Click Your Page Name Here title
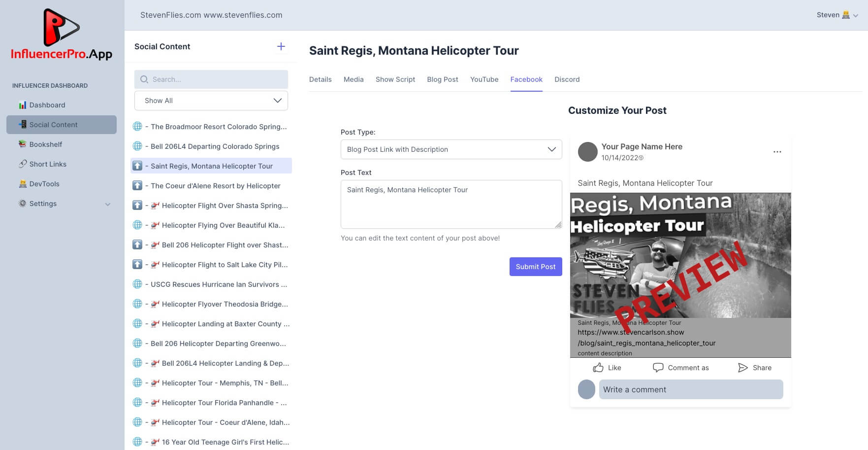868x450 pixels. (642, 146)
